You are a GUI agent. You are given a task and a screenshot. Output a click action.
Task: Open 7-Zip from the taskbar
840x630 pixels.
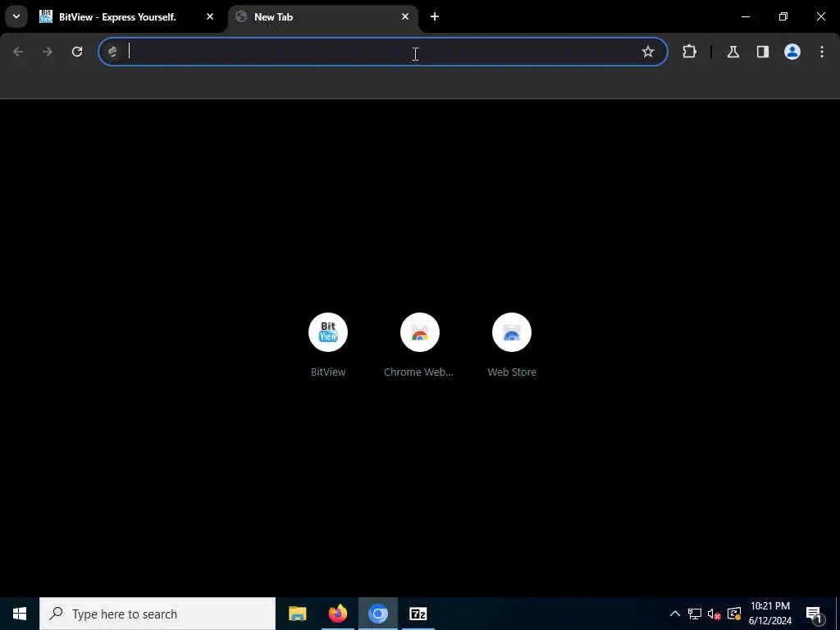coord(418,614)
